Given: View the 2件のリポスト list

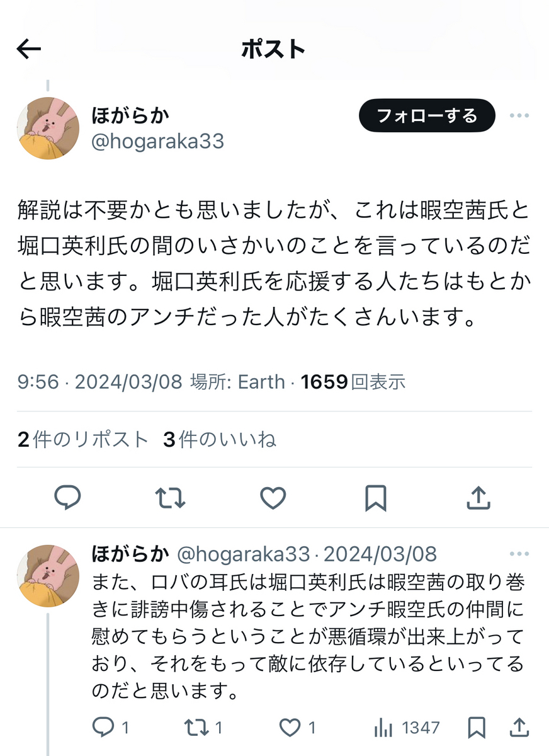Looking at the screenshot, I should coord(83,440).
